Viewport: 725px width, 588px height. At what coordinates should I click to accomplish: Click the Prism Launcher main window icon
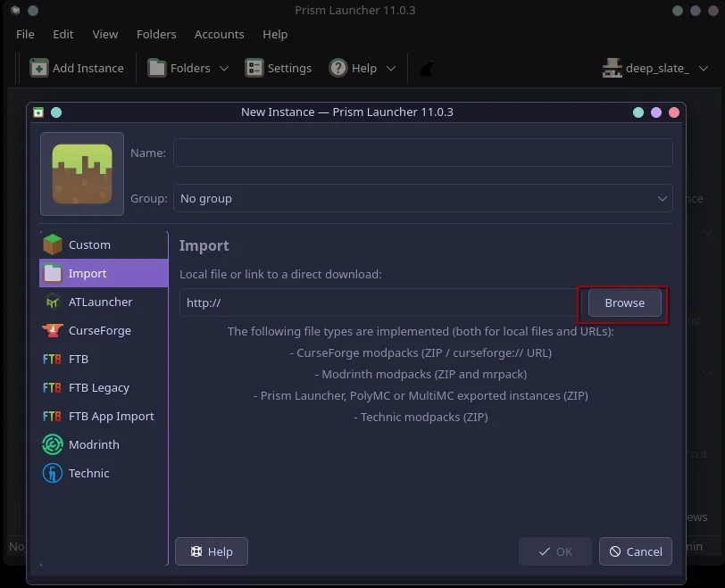point(15,10)
